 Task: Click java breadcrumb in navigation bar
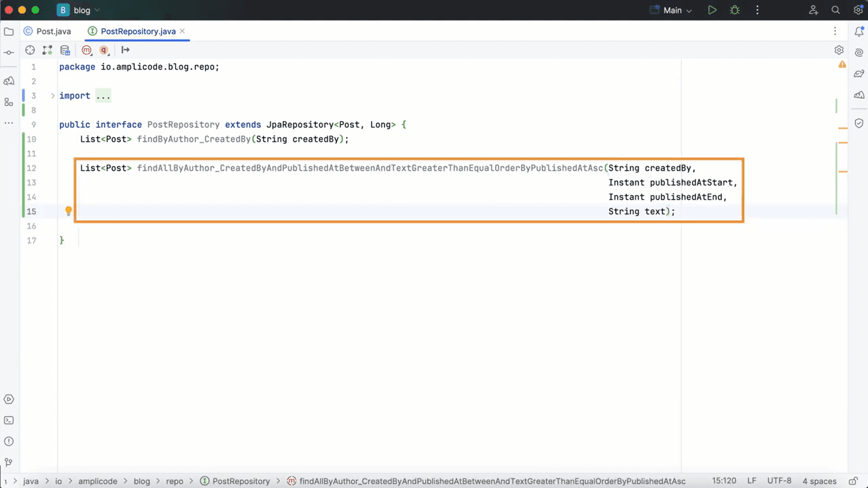point(31,481)
